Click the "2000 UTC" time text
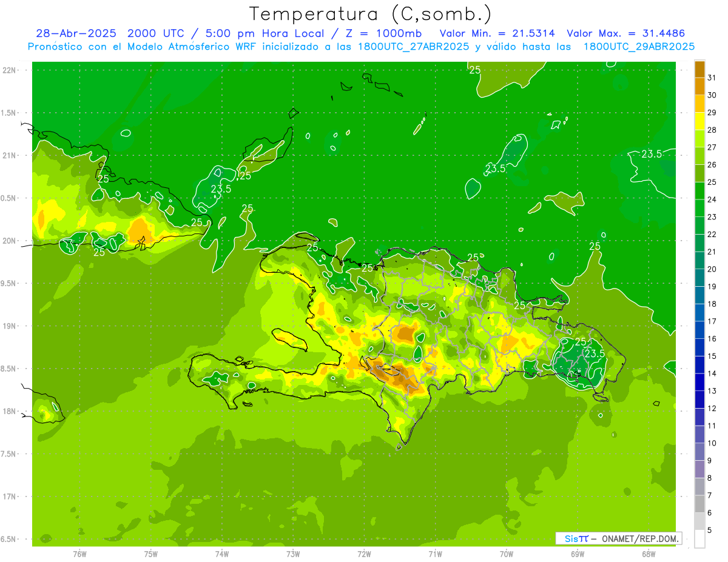Image resolution: width=728 pixels, height=562 pixels. (x=155, y=33)
